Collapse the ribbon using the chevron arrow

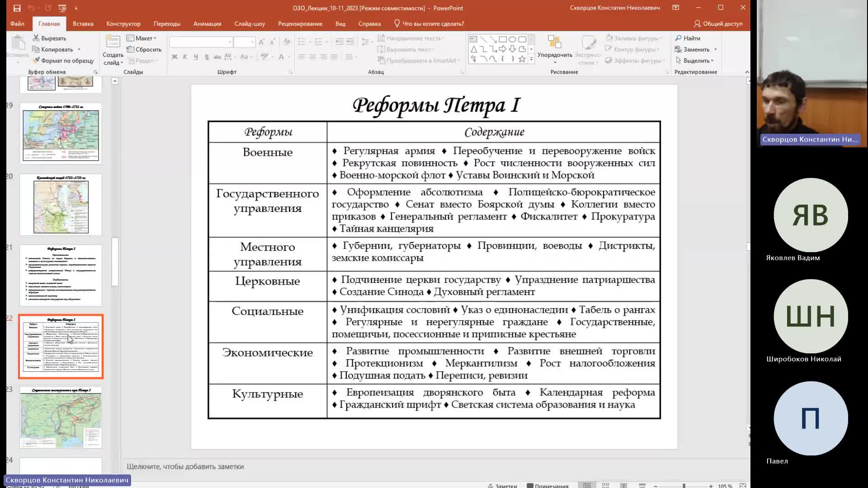coord(747,72)
